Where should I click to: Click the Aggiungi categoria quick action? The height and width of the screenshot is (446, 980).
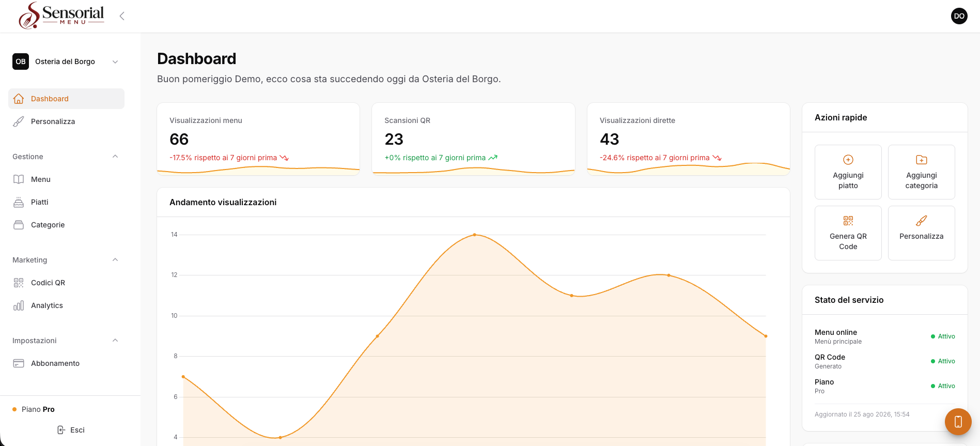pyautogui.click(x=922, y=172)
